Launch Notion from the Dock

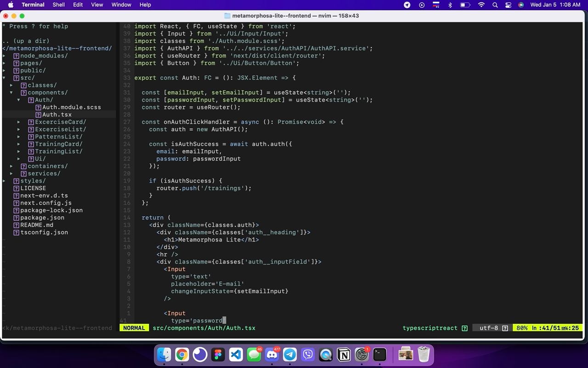(x=344, y=354)
